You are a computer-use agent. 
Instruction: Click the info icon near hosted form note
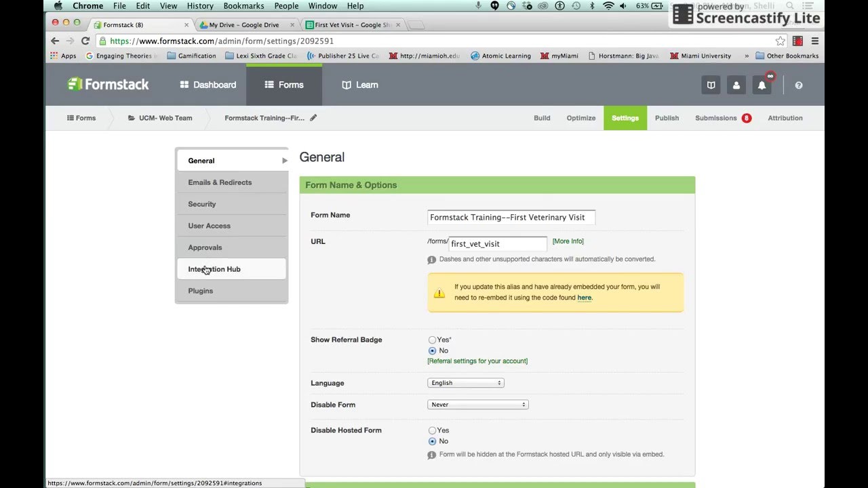pos(431,455)
